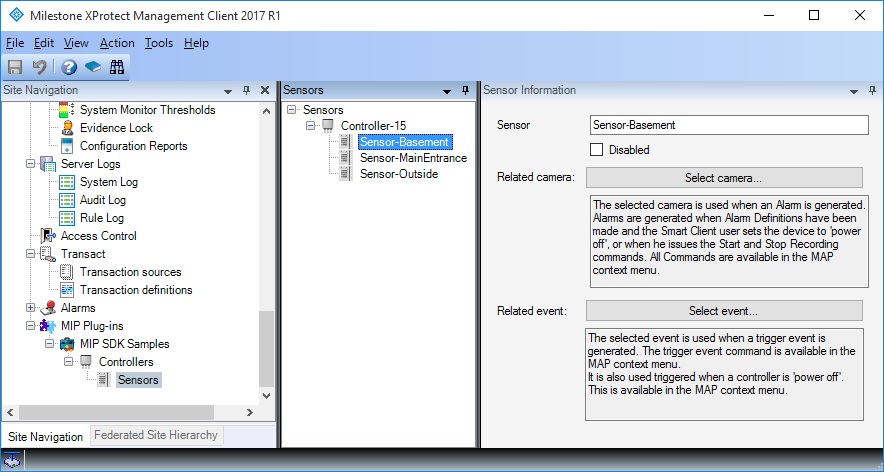Screen dimensions: 884x472
Task: Switch to the Site Navigation tab
Action: pos(46,436)
